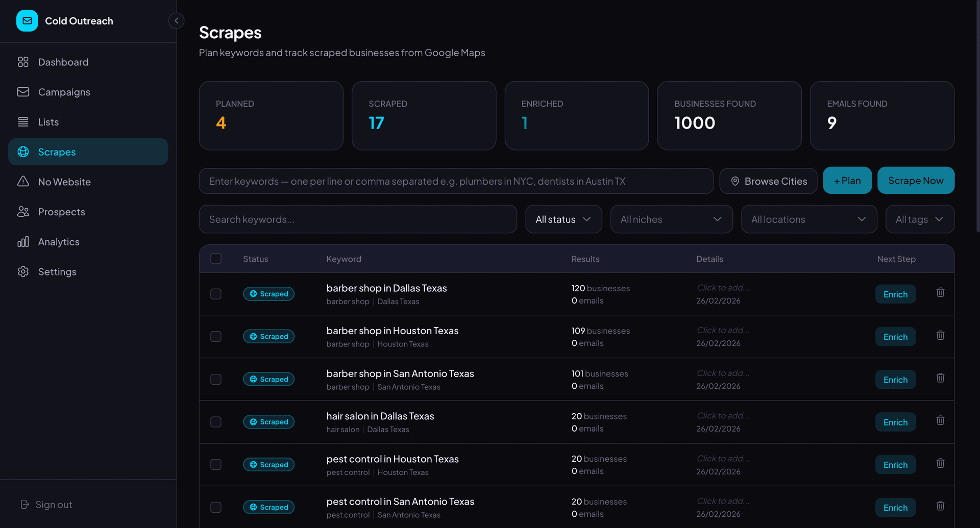Enrich the barber shop in San Antonio scrape

[895, 380]
